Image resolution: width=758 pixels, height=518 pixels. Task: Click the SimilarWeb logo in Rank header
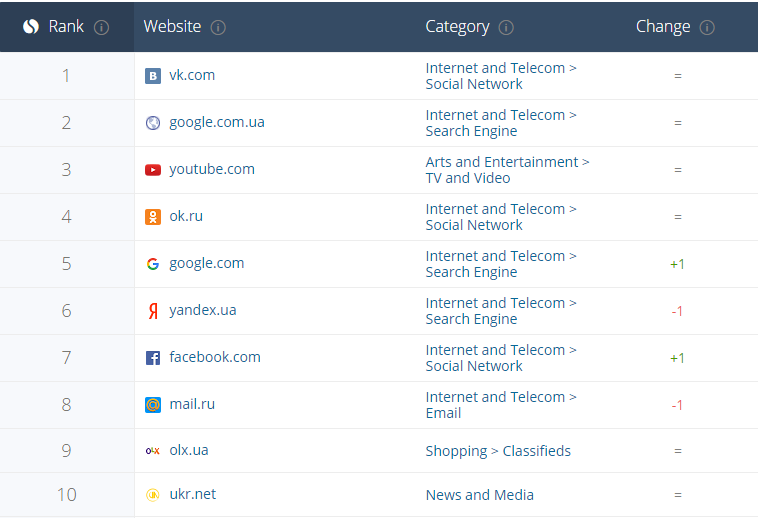pyautogui.click(x=30, y=27)
